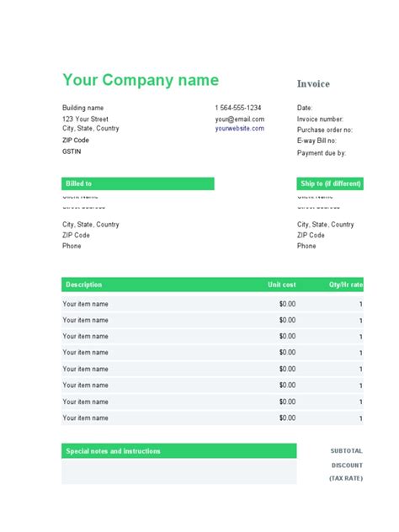The width and height of the screenshot is (399, 532).
Task: Click the empty notes area below header
Action: click(x=178, y=471)
